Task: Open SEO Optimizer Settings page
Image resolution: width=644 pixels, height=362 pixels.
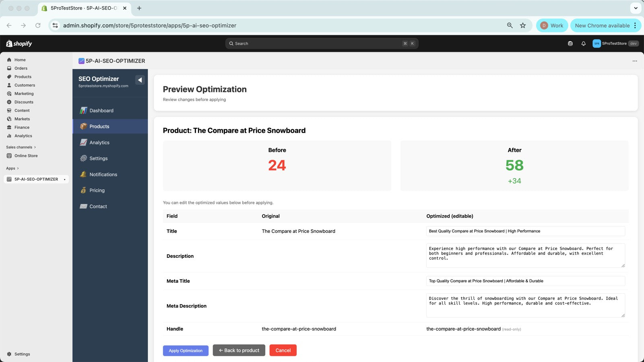Action: [x=110, y=158]
